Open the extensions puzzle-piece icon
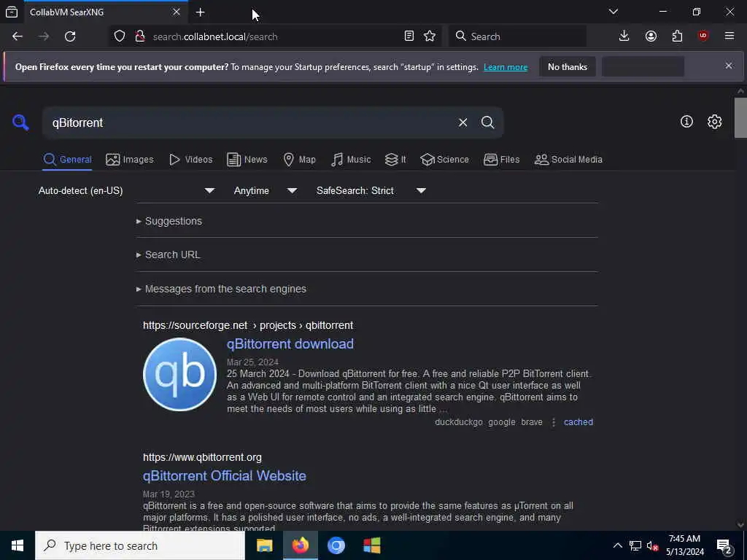The image size is (747, 560). coord(677,36)
